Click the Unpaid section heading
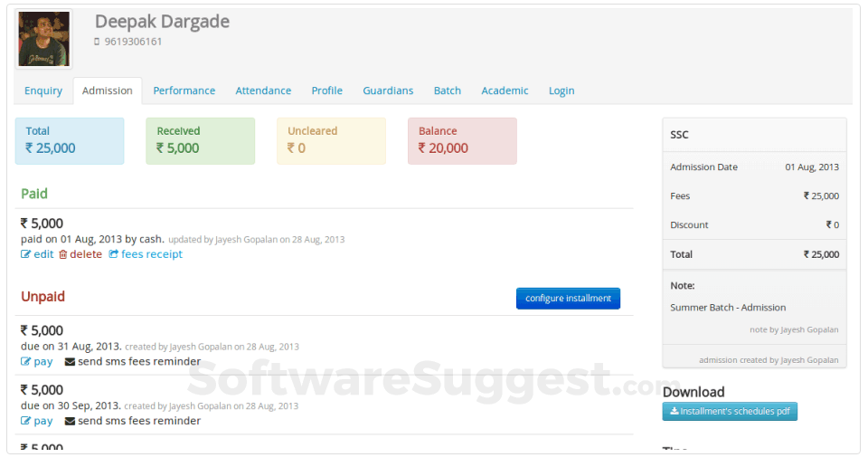Viewport: 868px width, 467px height. [42, 296]
